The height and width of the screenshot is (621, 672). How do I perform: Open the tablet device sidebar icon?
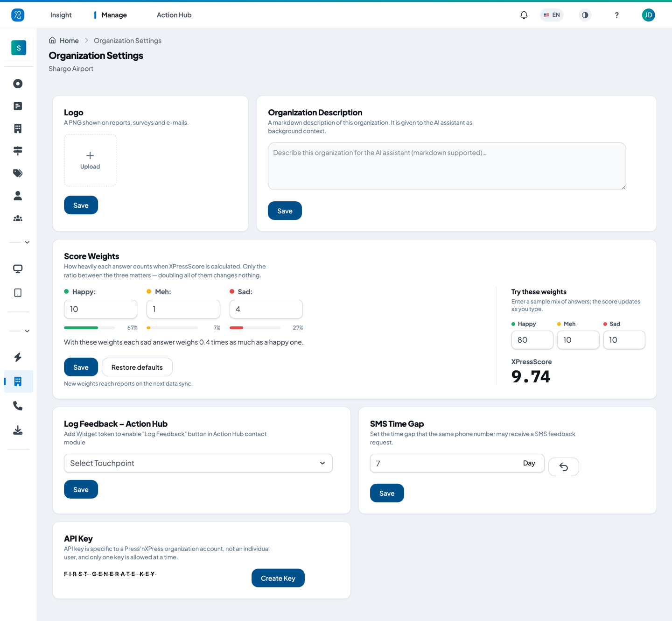18,293
